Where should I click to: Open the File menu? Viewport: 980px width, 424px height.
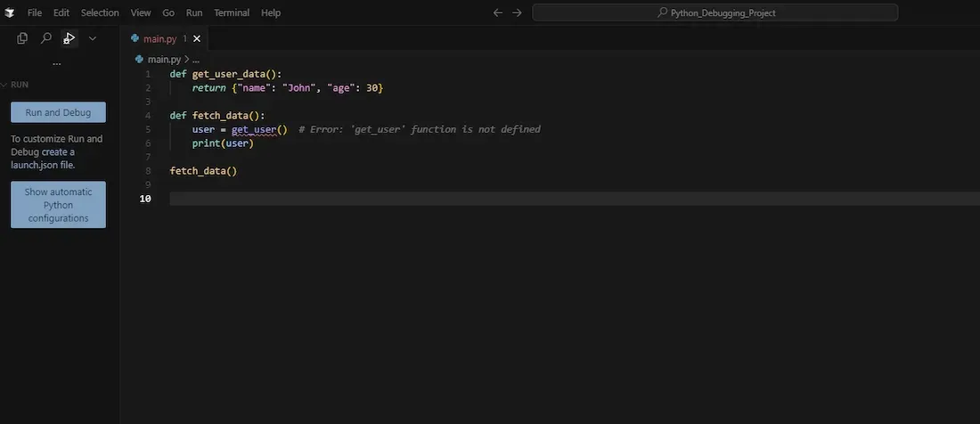tap(35, 12)
